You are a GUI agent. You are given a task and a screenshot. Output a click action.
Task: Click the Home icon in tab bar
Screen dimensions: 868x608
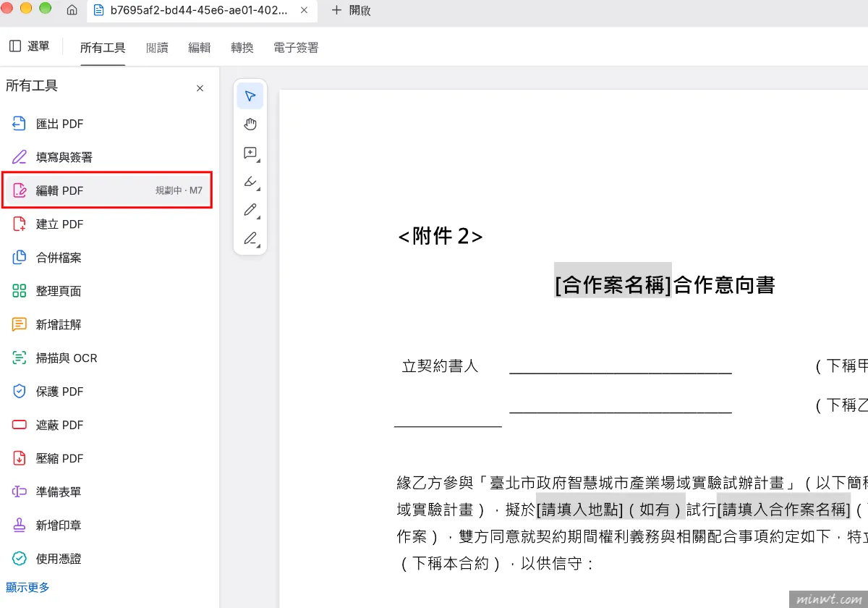[x=72, y=10]
